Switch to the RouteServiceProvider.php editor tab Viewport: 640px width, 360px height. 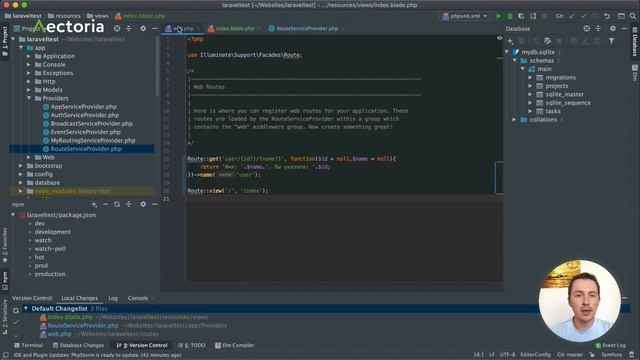coord(307,29)
